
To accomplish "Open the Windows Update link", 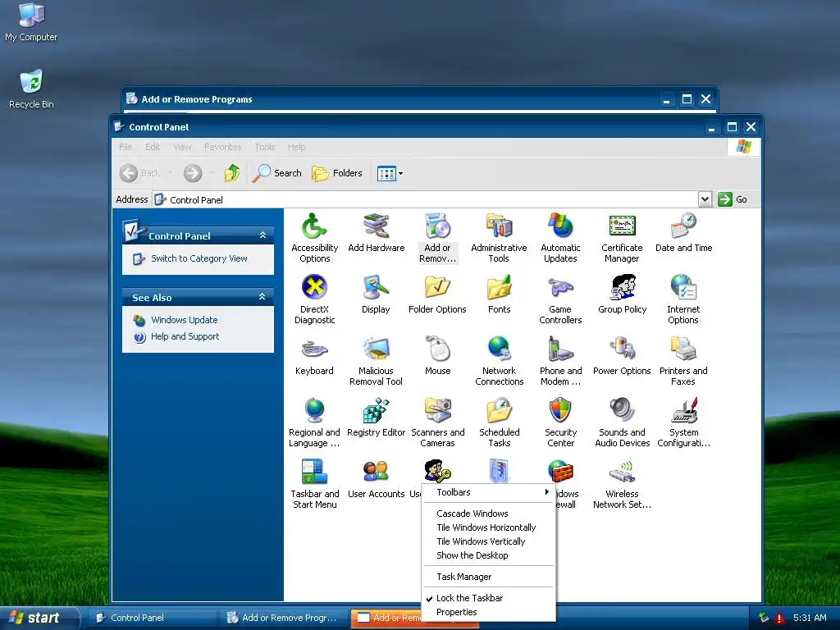I will click(x=185, y=320).
